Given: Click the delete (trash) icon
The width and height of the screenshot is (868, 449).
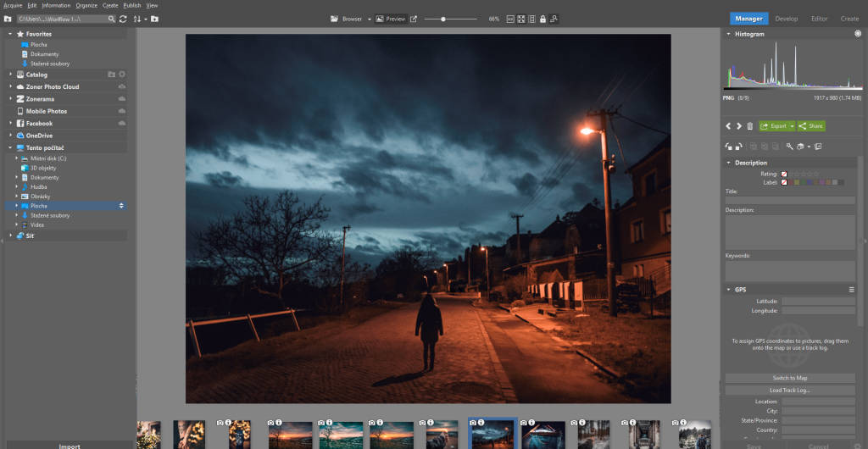Looking at the screenshot, I should pyautogui.click(x=749, y=126).
